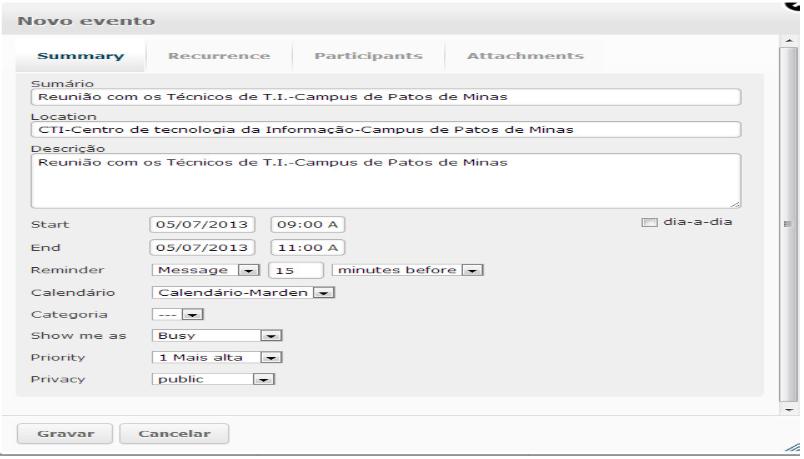804x459 pixels.
Task: Select the End time 11:00 field
Action: tap(307, 247)
